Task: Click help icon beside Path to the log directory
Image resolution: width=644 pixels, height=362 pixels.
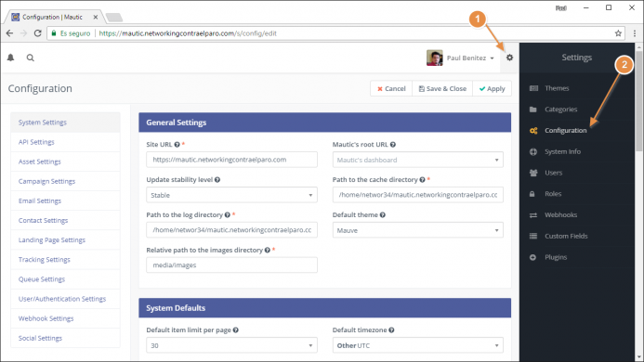Action: tap(227, 214)
